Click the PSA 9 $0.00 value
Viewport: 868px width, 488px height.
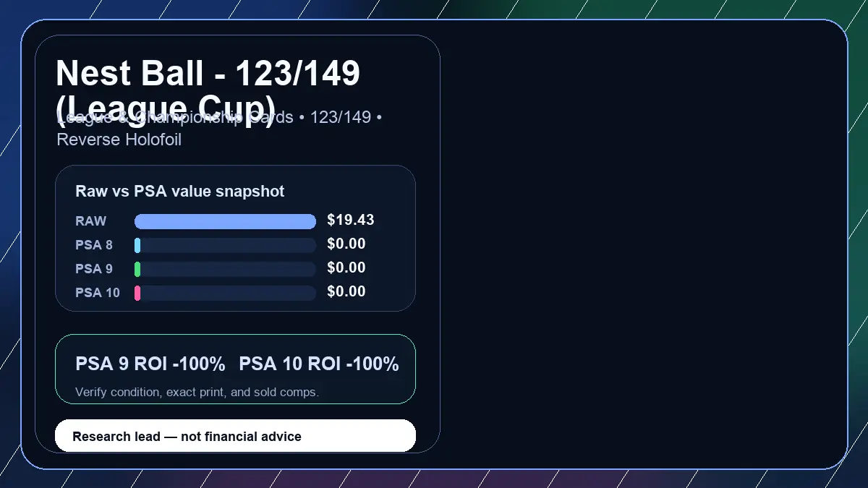click(x=346, y=268)
